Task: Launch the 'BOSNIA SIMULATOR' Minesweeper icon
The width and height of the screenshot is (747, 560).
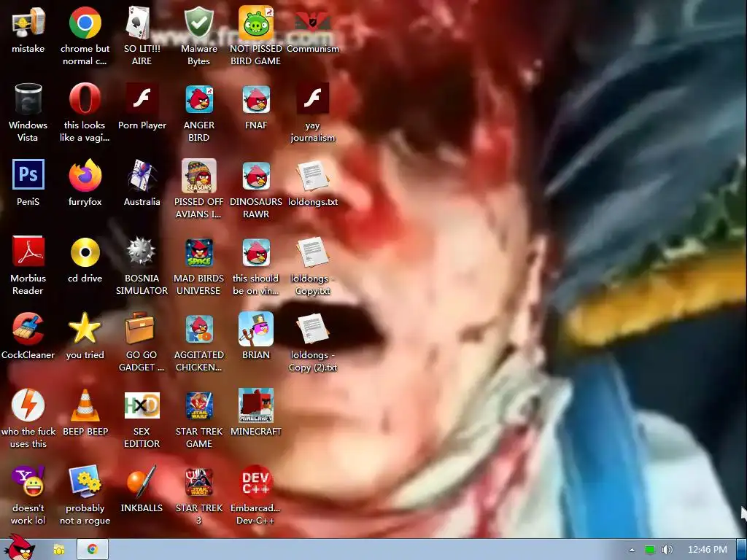Action: (x=142, y=252)
